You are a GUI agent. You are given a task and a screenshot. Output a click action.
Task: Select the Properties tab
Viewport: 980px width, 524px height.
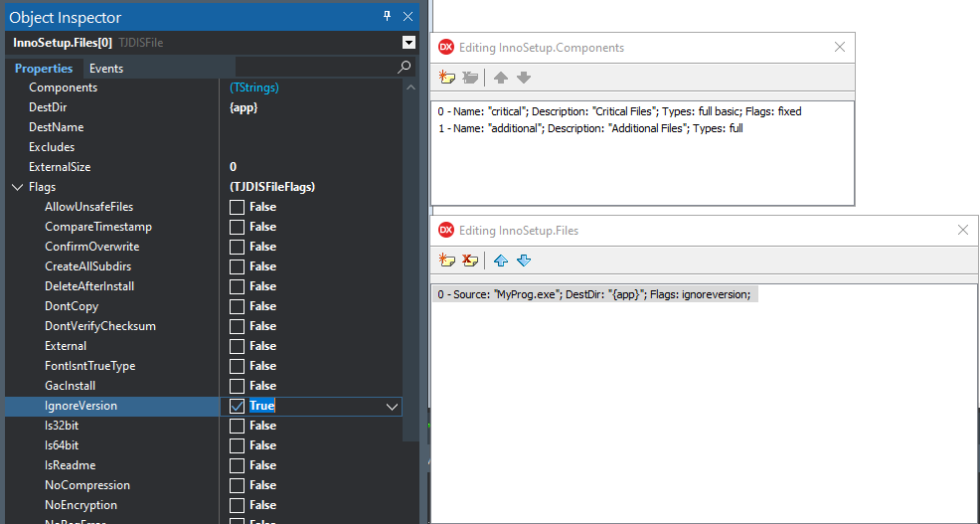44,69
